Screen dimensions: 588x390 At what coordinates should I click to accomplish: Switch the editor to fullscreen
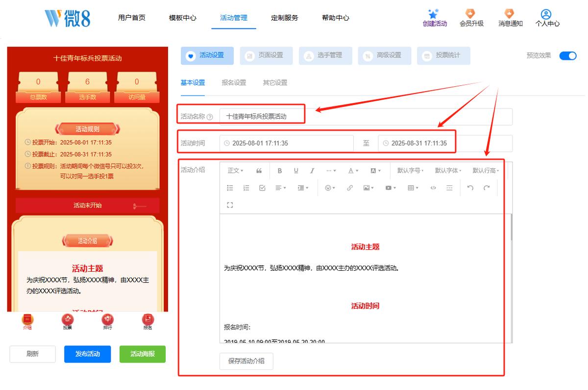point(230,205)
